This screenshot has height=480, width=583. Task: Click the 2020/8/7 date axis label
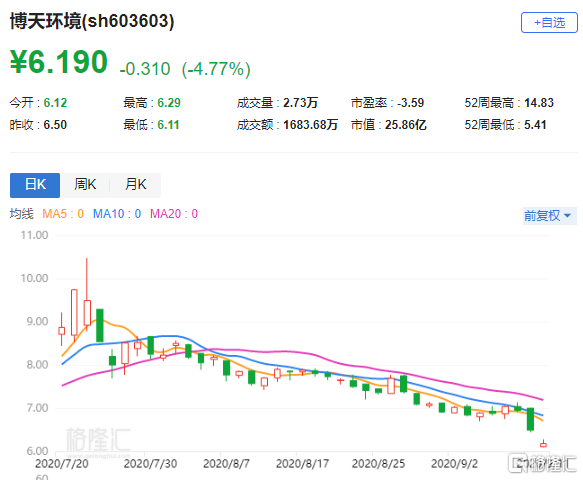pyautogui.click(x=226, y=464)
